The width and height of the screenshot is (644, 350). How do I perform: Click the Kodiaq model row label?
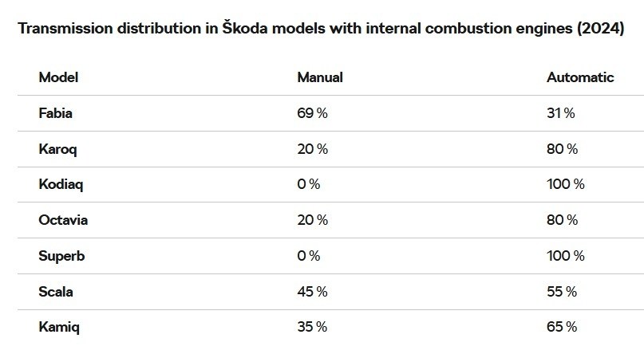tap(61, 184)
